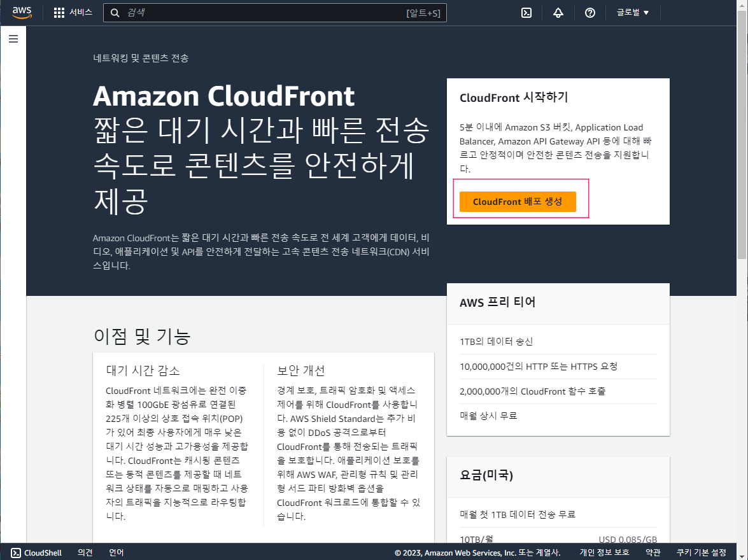Open 의견 feedback in footer
This screenshot has height=560, width=748.
click(x=85, y=552)
